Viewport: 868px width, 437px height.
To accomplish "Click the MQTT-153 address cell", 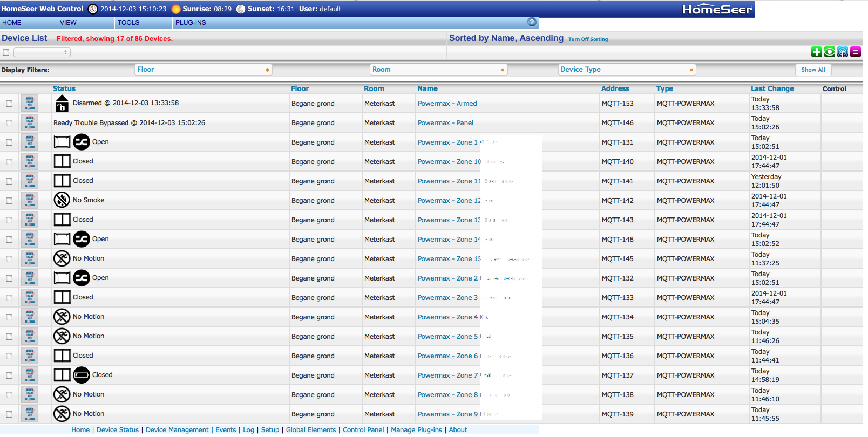I will 618,104.
